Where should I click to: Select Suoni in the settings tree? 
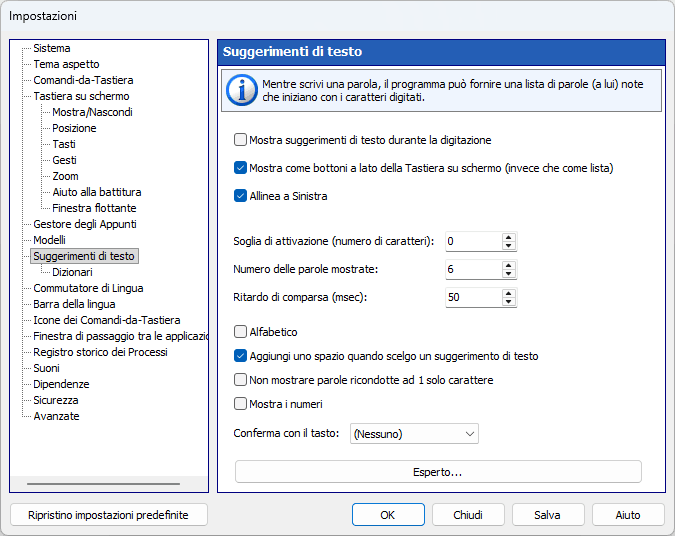46,368
